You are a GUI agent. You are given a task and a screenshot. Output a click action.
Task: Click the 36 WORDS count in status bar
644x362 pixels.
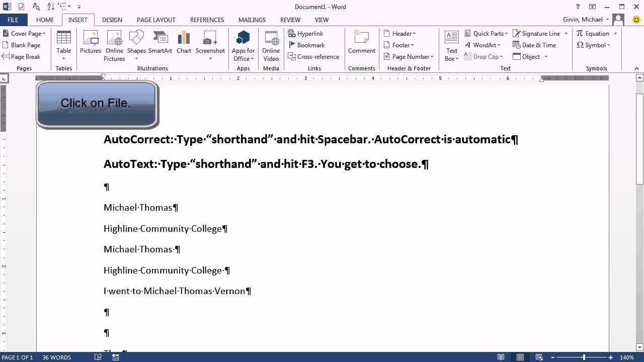56,357
